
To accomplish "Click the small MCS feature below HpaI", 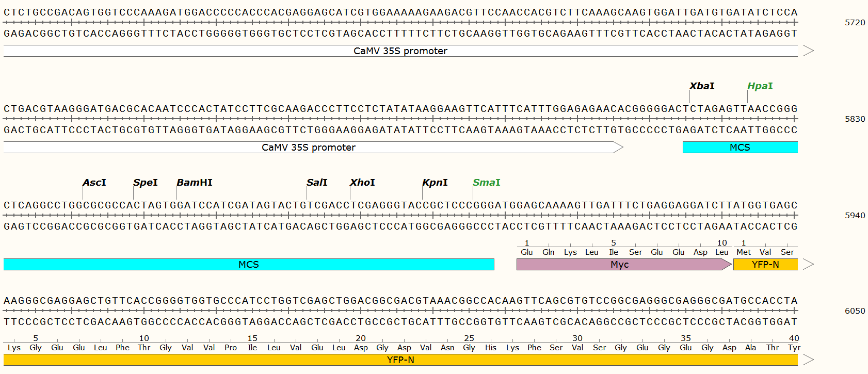I will (740, 148).
